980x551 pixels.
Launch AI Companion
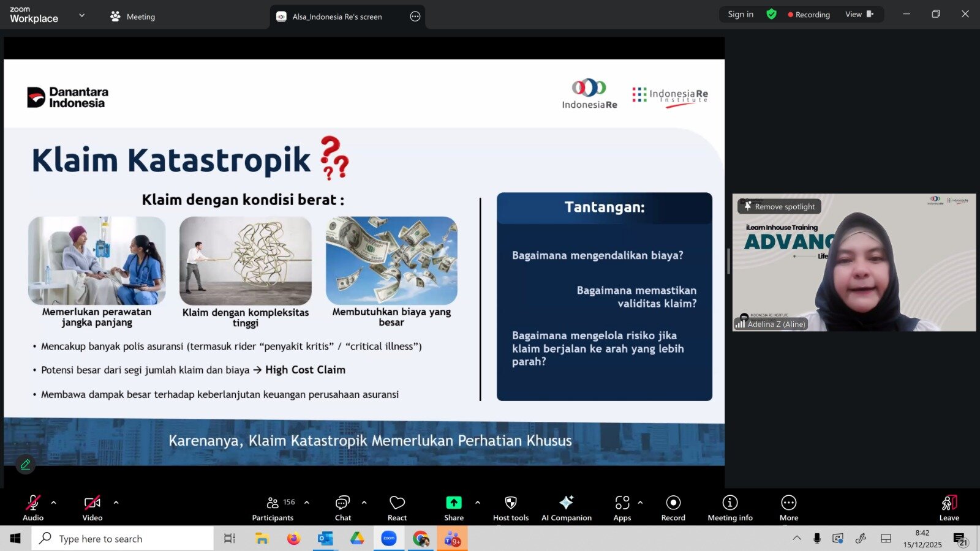click(x=566, y=508)
